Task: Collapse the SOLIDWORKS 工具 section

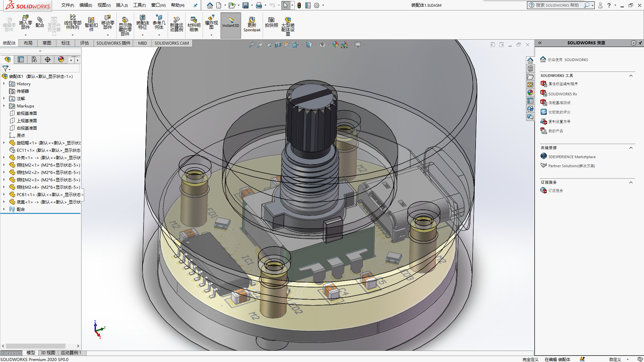Action: point(631,76)
